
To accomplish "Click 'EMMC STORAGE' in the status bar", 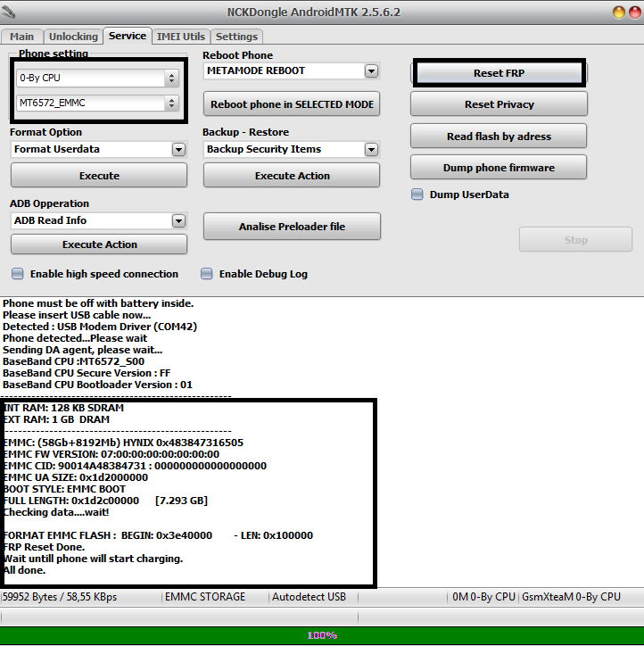I will point(205,597).
